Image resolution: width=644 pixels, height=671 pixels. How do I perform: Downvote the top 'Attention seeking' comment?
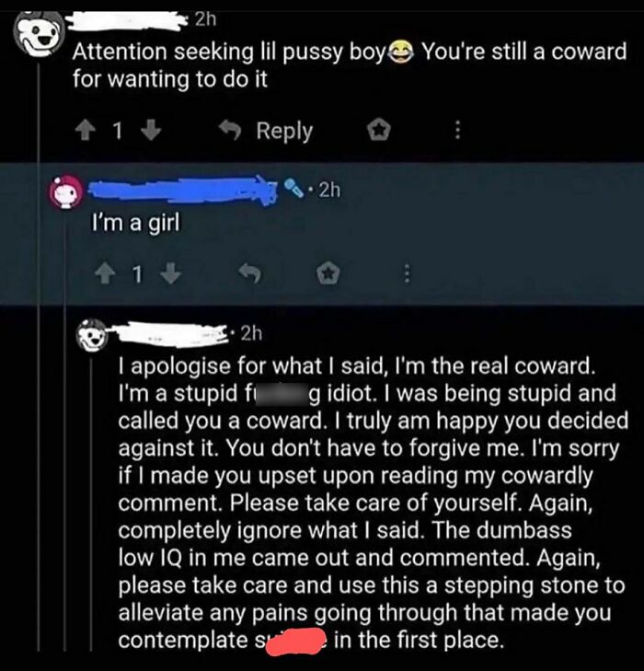click(x=151, y=131)
